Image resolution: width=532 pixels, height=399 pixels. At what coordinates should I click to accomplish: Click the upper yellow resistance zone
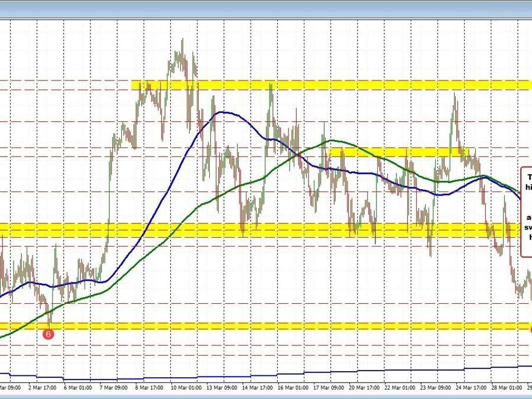pyautogui.click(x=296, y=84)
